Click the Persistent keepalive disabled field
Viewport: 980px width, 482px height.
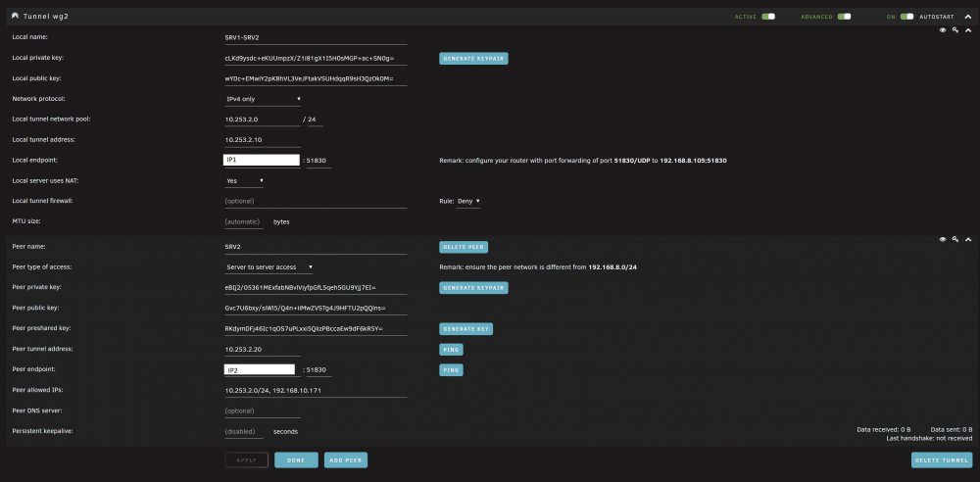(244, 431)
